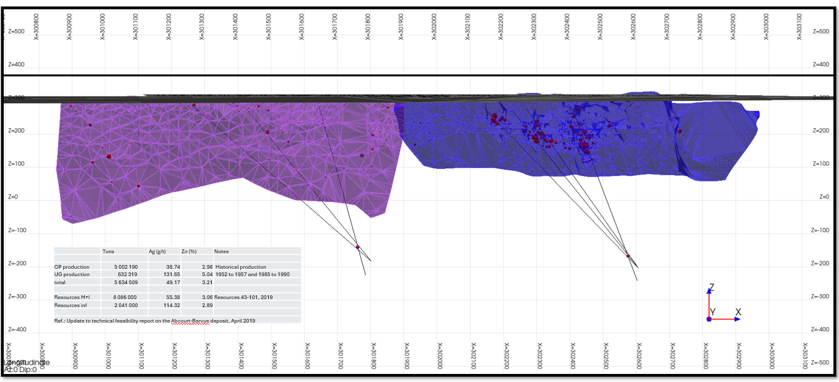Image resolution: width=839 pixels, height=382 pixels.
Task: Click the 'Resources 43-101, 2019' note
Action: tap(243, 297)
